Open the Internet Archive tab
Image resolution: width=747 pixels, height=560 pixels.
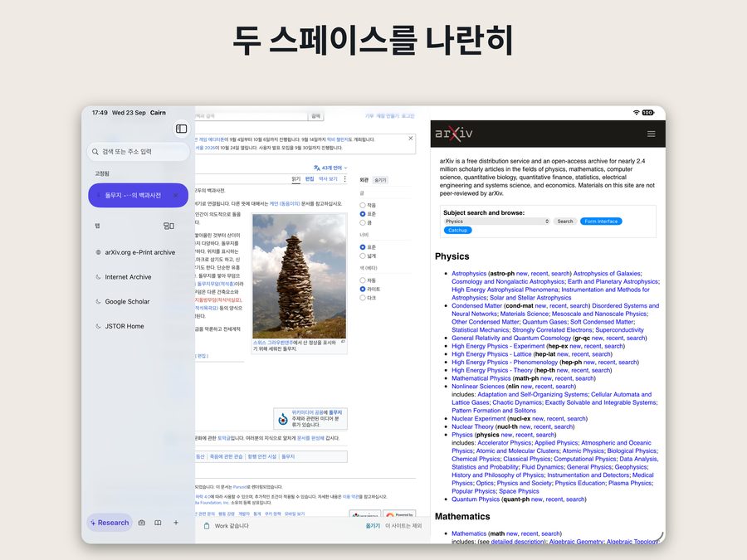tap(138, 276)
